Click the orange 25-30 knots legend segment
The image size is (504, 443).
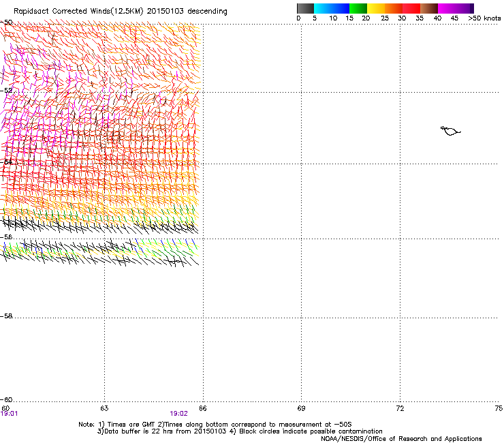pos(394,8)
